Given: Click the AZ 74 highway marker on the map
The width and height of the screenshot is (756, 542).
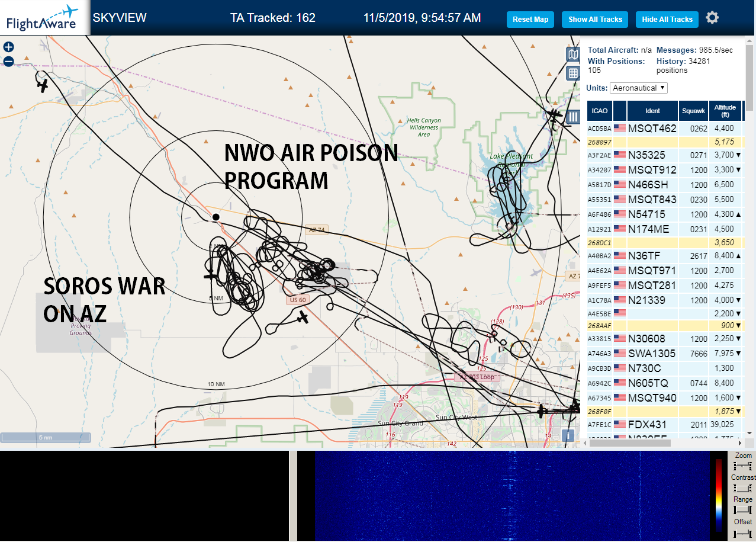Looking at the screenshot, I should (317, 230).
